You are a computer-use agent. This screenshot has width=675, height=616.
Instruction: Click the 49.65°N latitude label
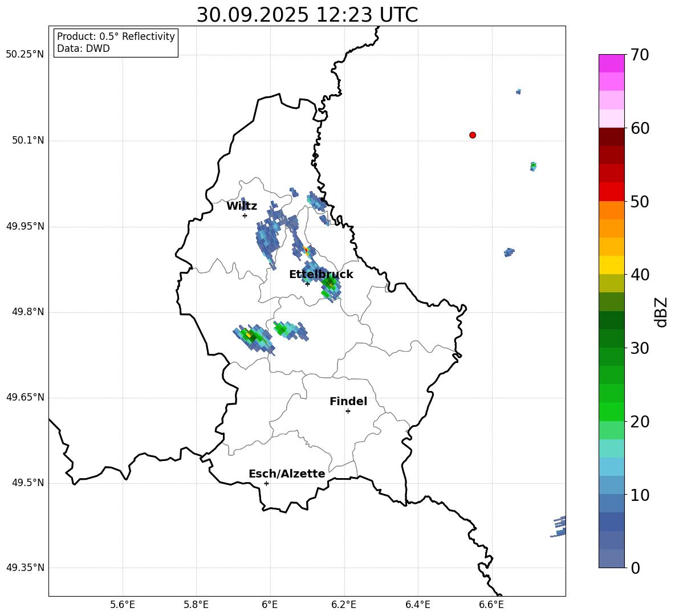tap(25, 397)
